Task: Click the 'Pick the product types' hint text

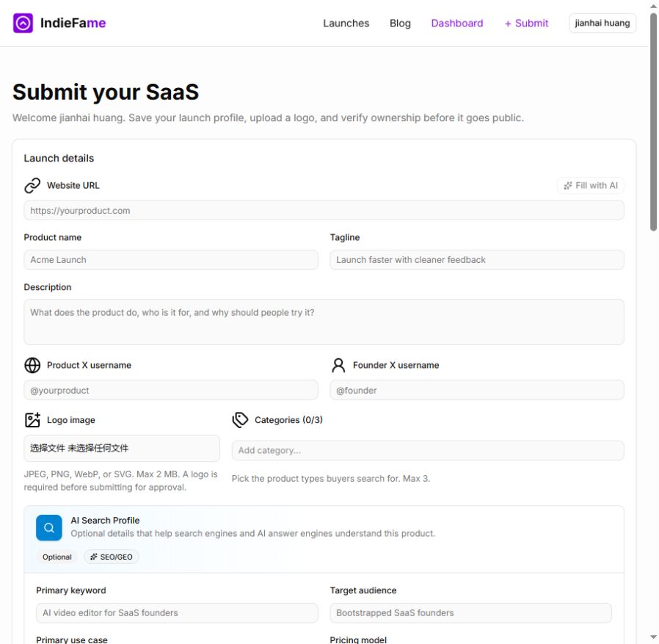Action: pos(331,478)
